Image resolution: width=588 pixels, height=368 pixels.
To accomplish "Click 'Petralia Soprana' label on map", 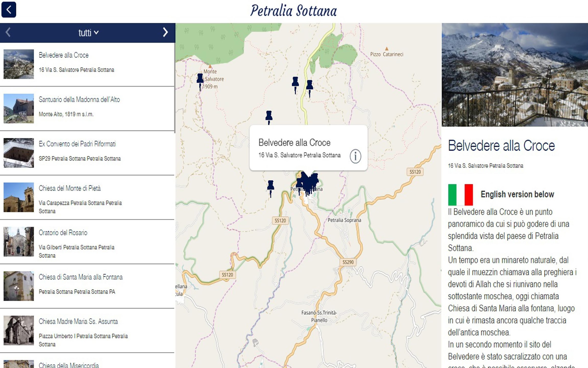I will pos(344,220).
